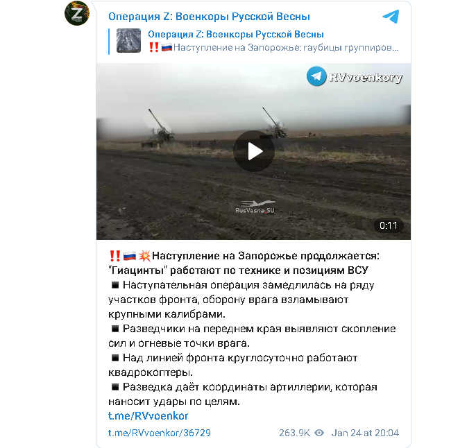This screenshot has width=476, height=448.
Task: Open the forwarded post thumbnail image
Action: pyautogui.click(x=129, y=41)
